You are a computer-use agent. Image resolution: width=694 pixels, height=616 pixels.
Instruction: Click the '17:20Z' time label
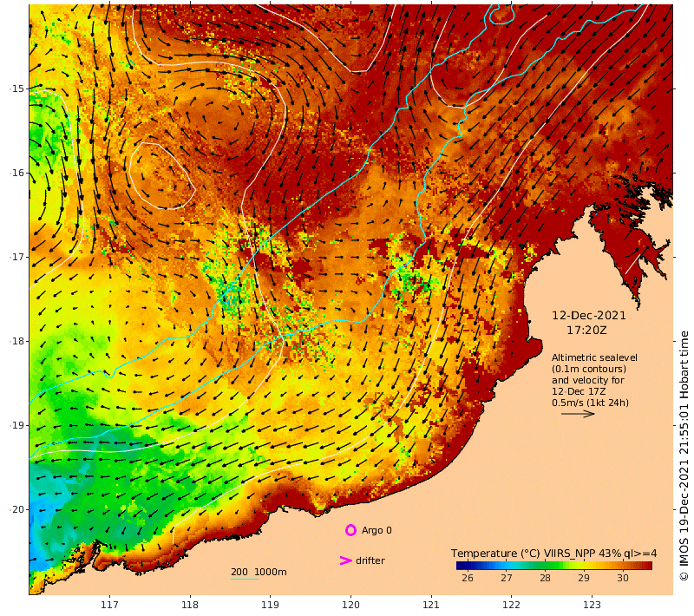586,331
